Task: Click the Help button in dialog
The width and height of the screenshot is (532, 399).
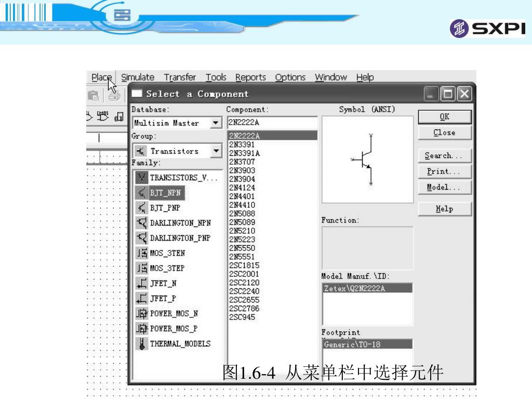Action: coord(445,209)
